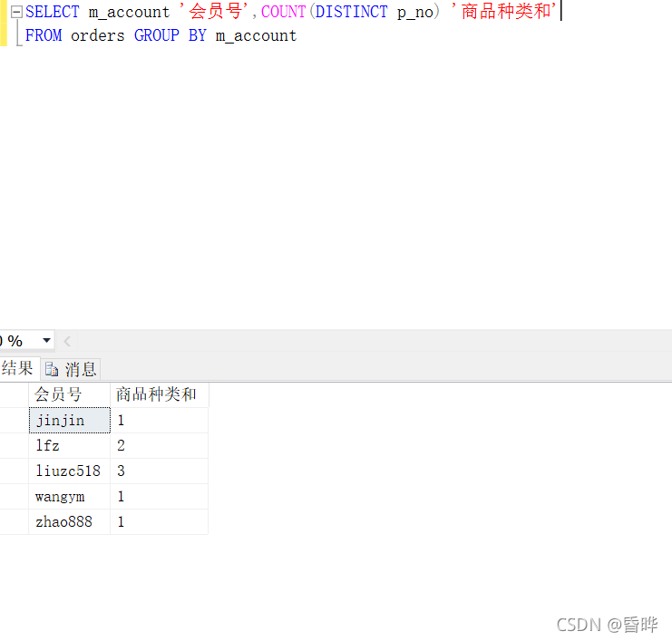Click the BY keyword in the query
The width and height of the screenshot is (672, 641).
coord(198,35)
